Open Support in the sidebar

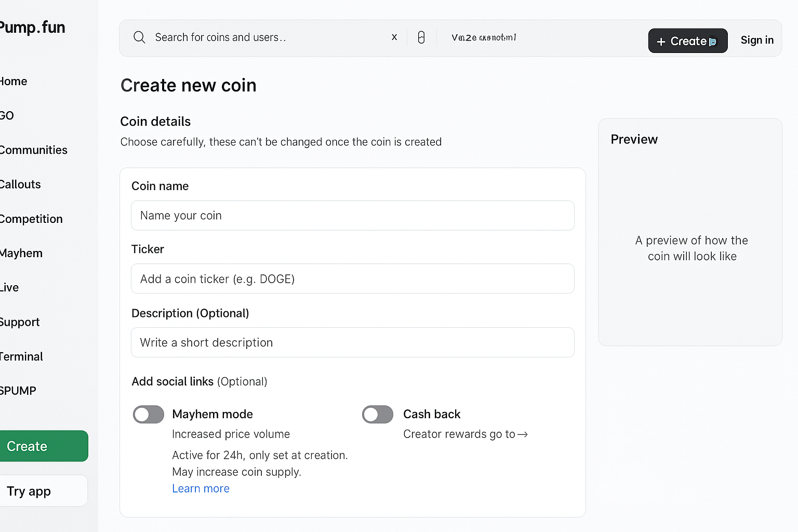(20, 322)
